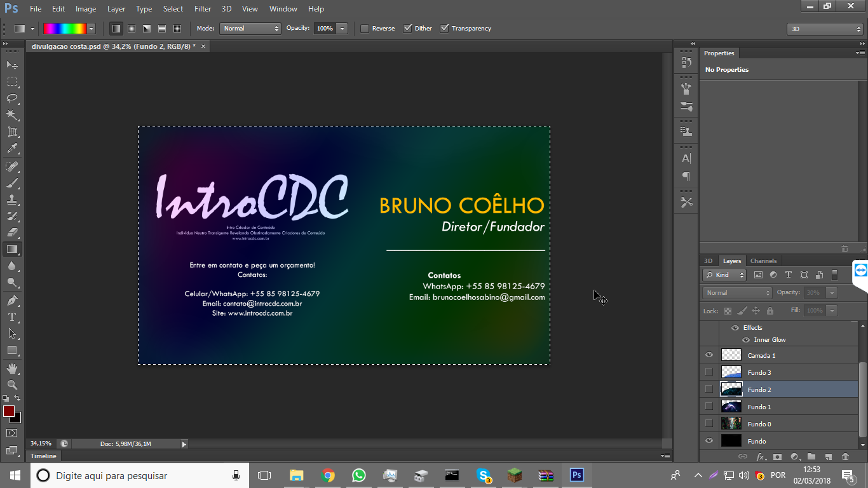Viewport: 868px width, 488px height.
Task: Show the Fundo 2 layer
Action: [709, 390]
